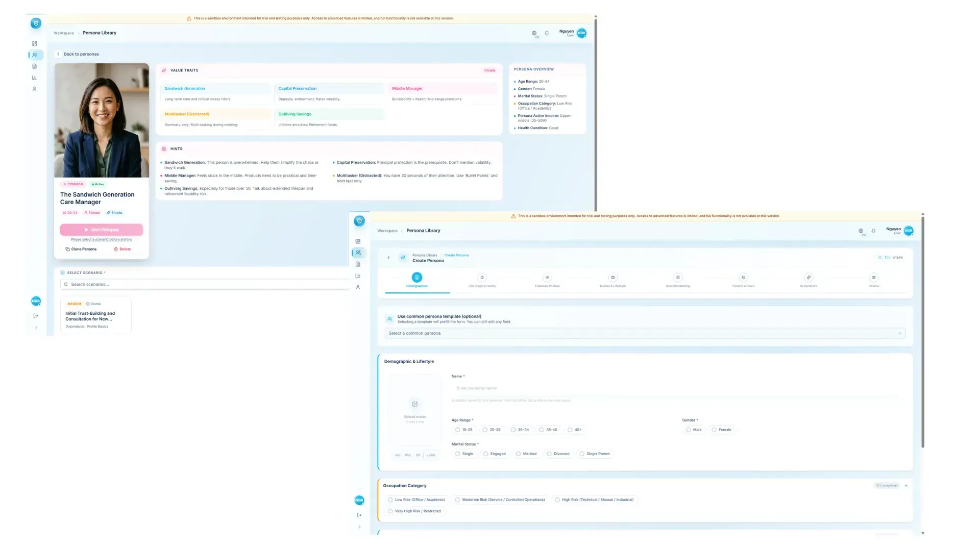Go back using arrow beside Create Persona title
Viewport: 980px width, 551px height.
click(x=388, y=258)
